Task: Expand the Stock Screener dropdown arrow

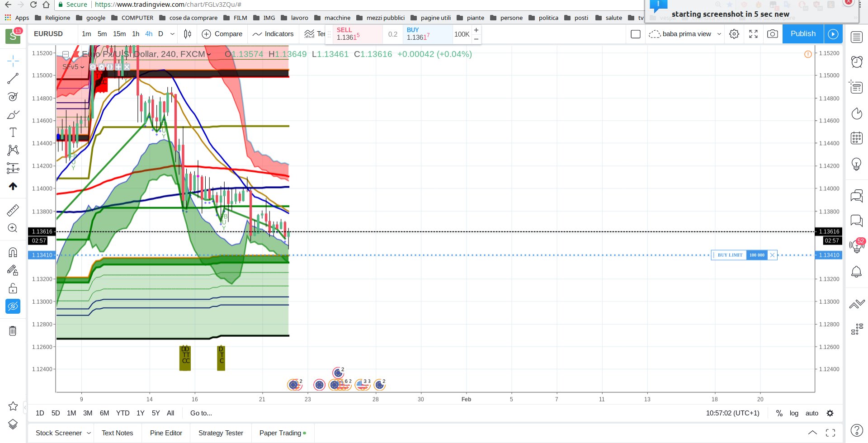Action: pos(89,433)
